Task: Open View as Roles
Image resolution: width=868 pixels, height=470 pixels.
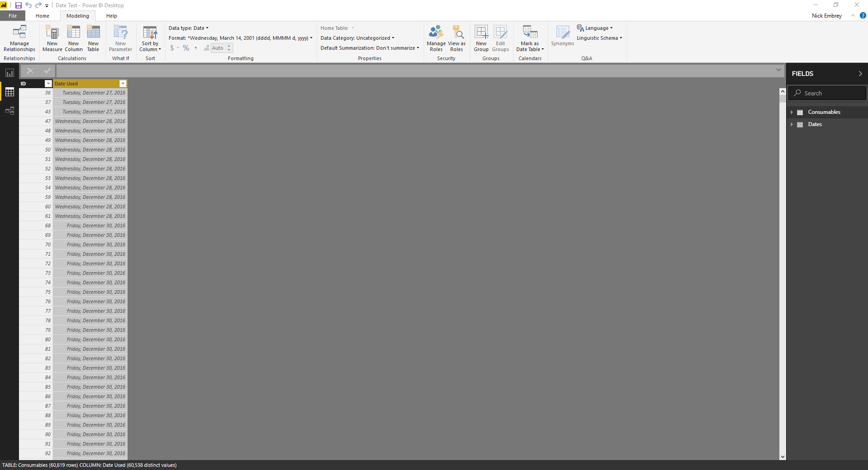Action: click(x=457, y=38)
